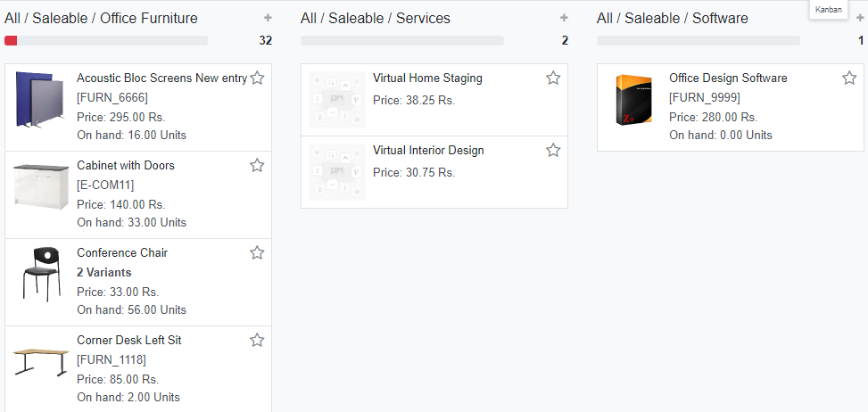
Task: Mark Conference Chair as favorite
Action: click(257, 253)
